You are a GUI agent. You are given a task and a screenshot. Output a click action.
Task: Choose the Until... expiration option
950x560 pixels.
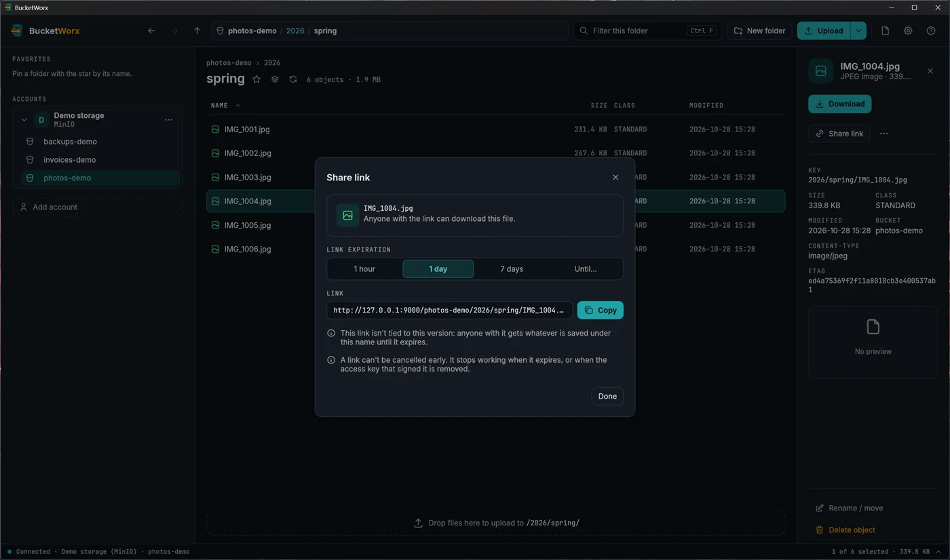(x=586, y=269)
